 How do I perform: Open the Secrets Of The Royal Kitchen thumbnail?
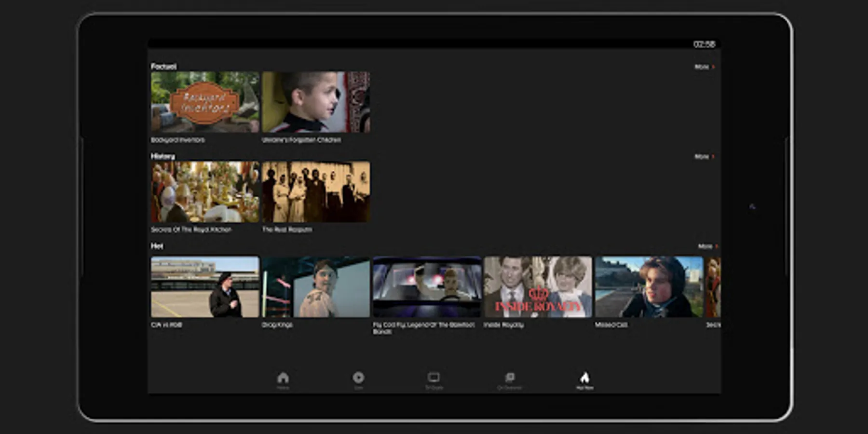tap(205, 192)
